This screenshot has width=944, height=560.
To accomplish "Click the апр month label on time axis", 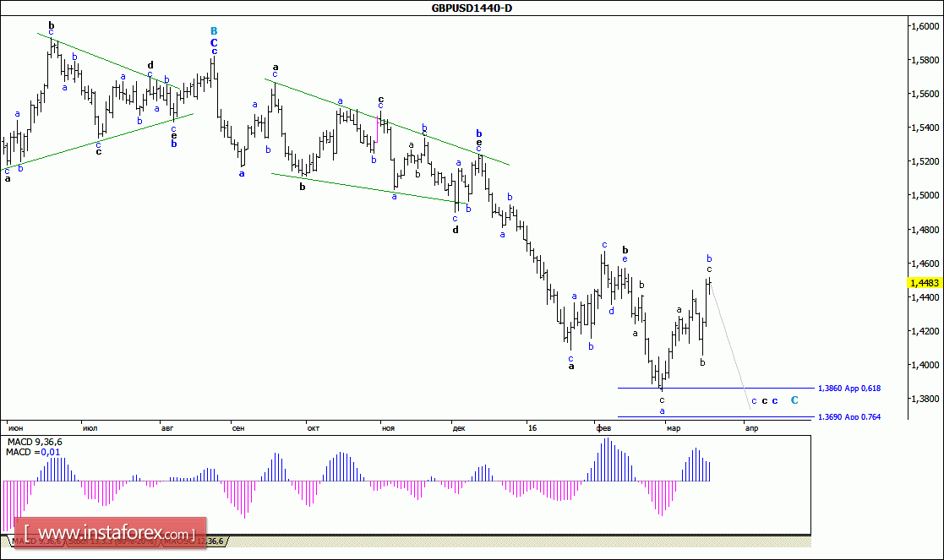I will (x=752, y=428).
